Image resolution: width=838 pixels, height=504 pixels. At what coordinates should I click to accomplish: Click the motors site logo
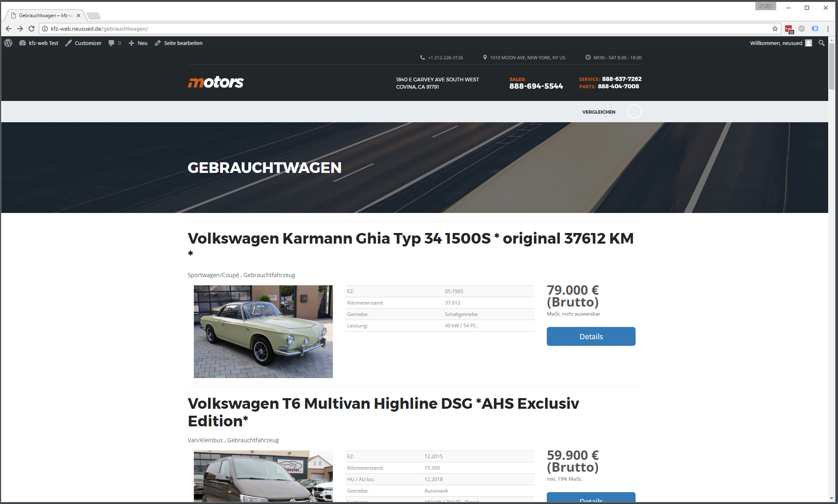(216, 82)
